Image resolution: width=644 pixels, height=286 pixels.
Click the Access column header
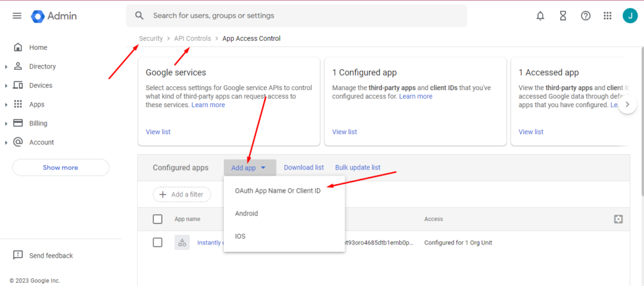(433, 219)
